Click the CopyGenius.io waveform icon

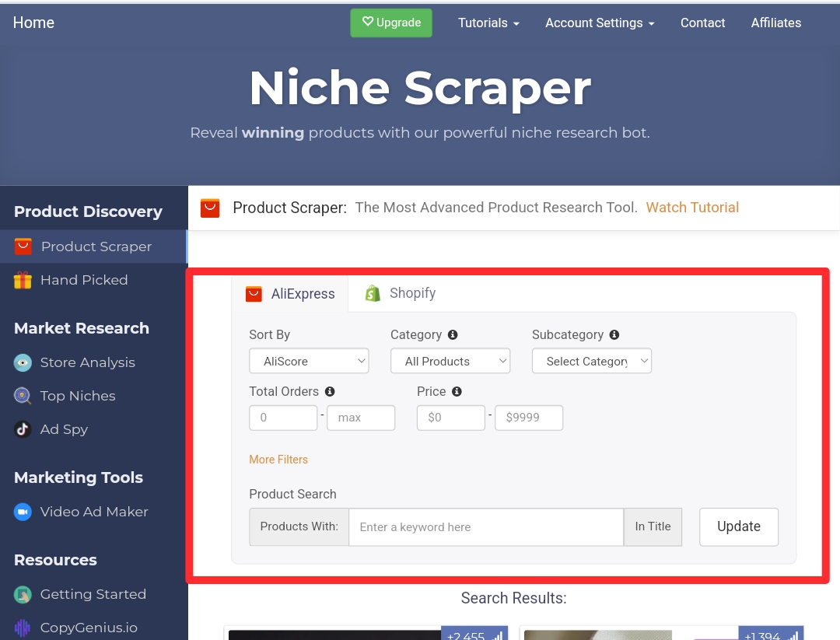(x=23, y=628)
